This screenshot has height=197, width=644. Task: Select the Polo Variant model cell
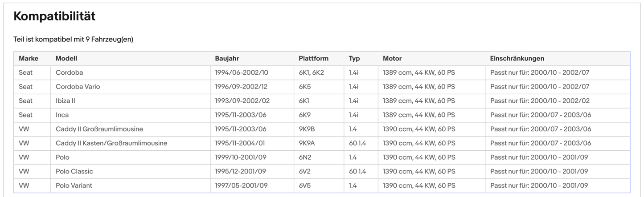point(74,186)
